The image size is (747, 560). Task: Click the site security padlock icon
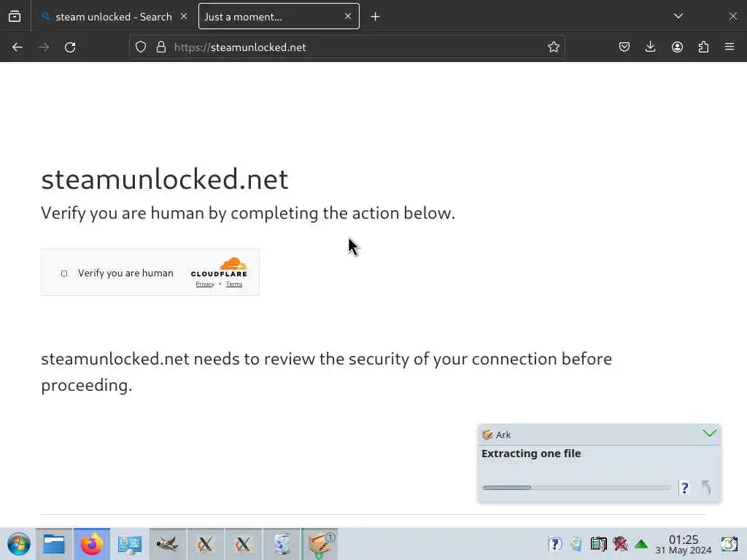(161, 47)
